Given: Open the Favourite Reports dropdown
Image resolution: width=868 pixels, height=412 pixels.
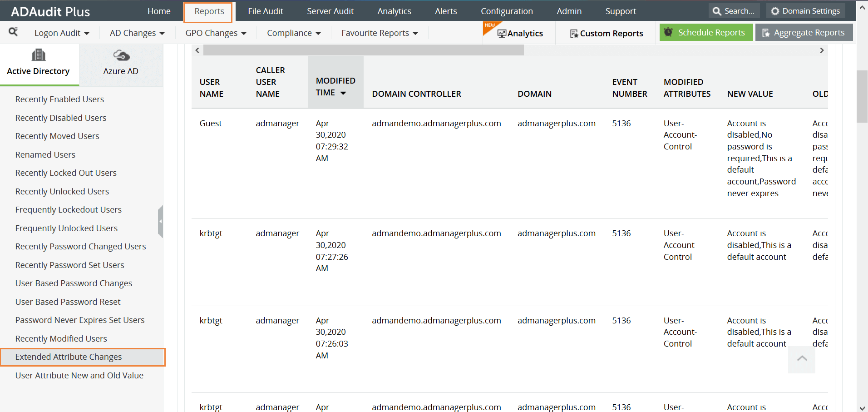Looking at the screenshot, I should click(380, 33).
